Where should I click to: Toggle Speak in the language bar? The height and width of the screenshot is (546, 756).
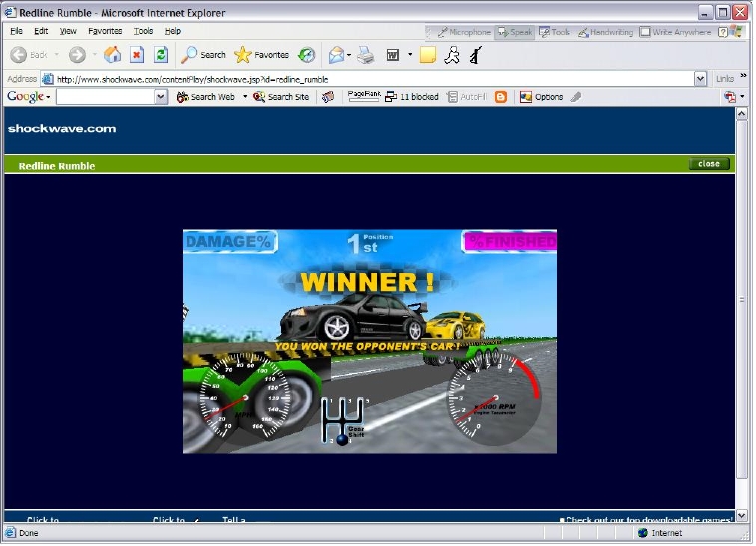[515, 32]
